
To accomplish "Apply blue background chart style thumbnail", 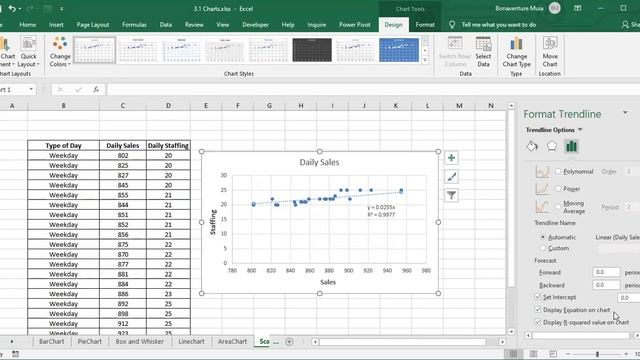I will 399,50.
